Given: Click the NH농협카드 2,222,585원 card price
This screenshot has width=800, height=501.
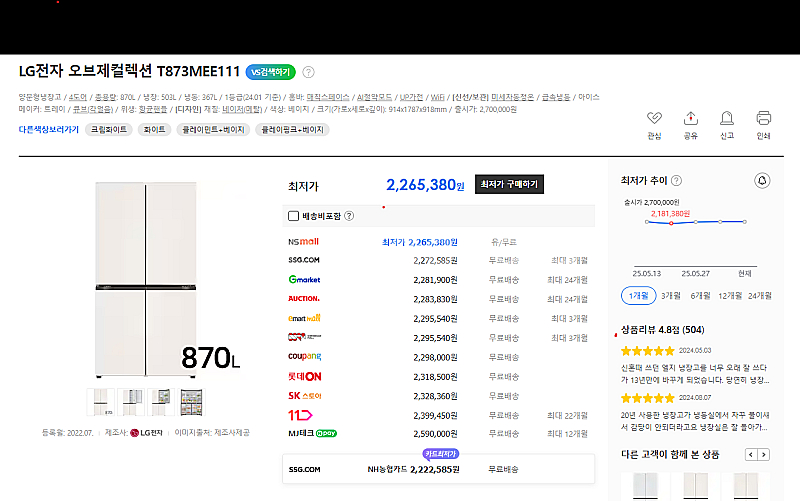Looking at the screenshot, I should 413,469.
